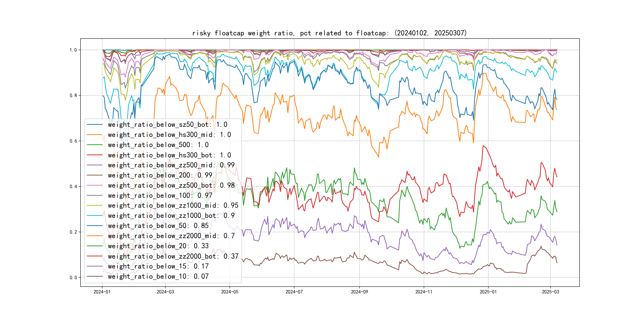Click the 1.0 y-axis tick label
This screenshot has height=322, width=644.
(73, 50)
